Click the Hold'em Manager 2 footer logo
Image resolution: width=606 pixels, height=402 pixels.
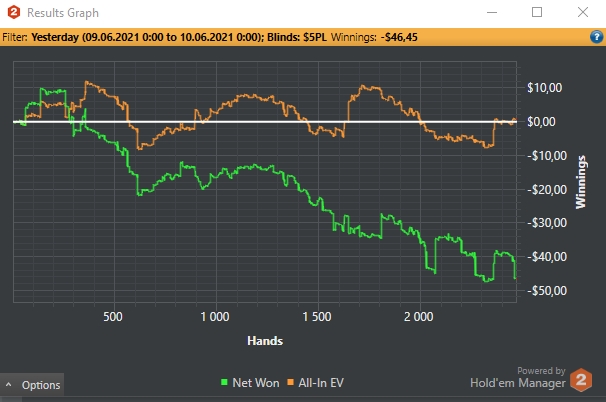pyautogui.click(x=581, y=380)
